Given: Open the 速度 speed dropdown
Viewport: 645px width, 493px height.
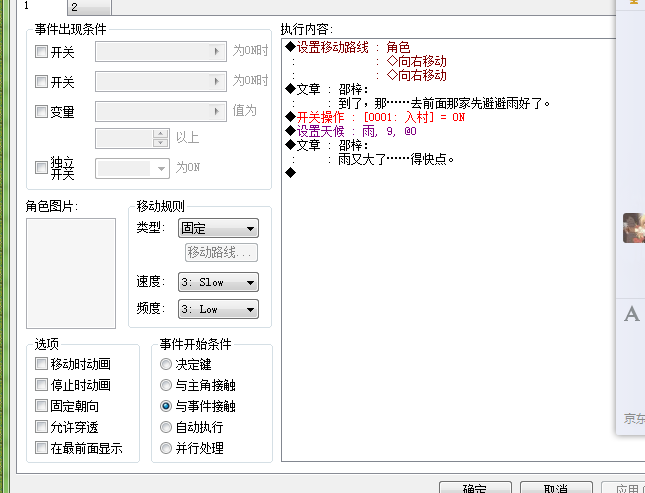Looking at the screenshot, I should point(218,282).
